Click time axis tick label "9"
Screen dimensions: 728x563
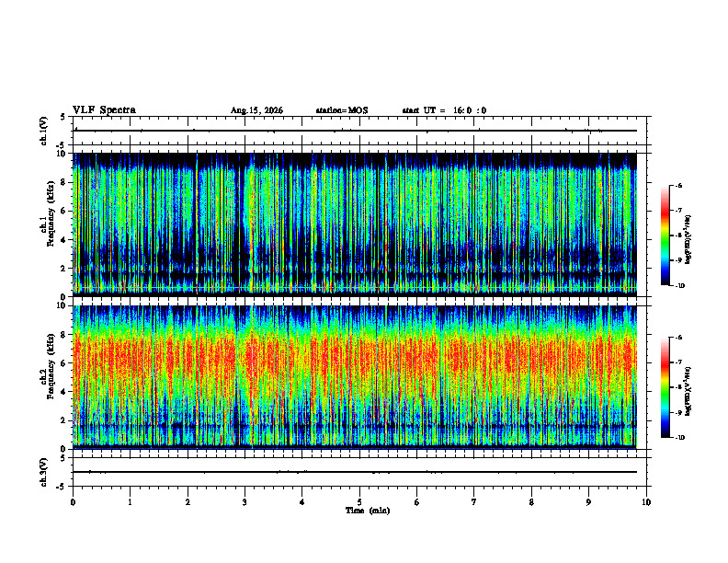pyautogui.click(x=588, y=502)
